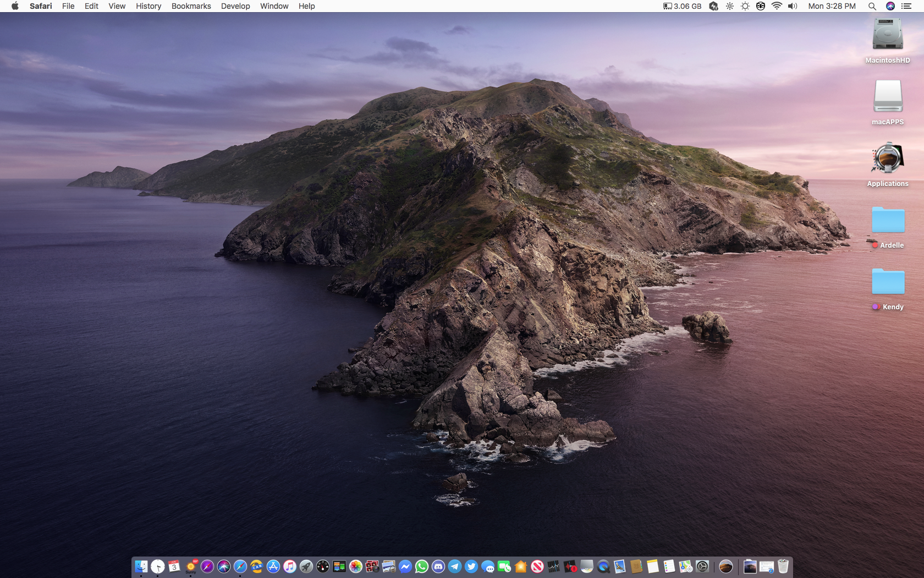Open Calendar in the Dock
Screen dimensions: 924x578
click(174, 566)
